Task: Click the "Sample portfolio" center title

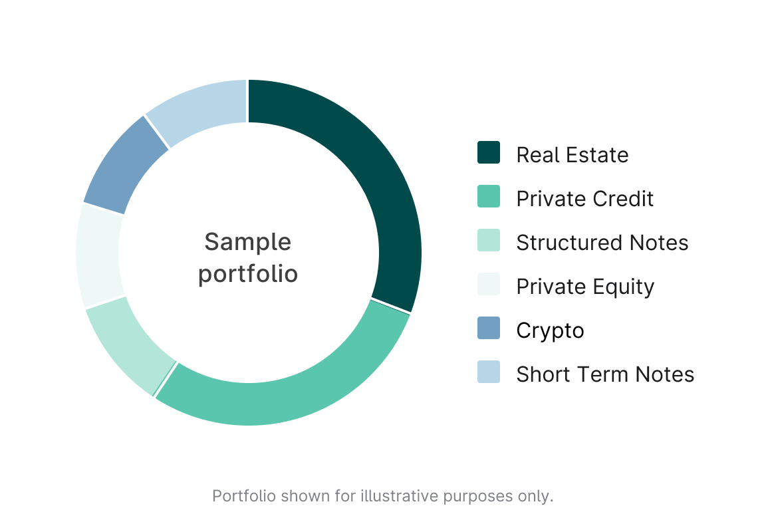Action: click(248, 258)
